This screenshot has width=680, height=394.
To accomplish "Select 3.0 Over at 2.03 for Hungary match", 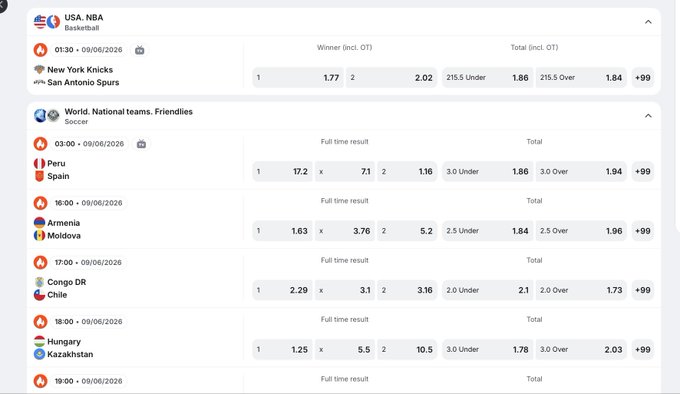I will (581, 349).
